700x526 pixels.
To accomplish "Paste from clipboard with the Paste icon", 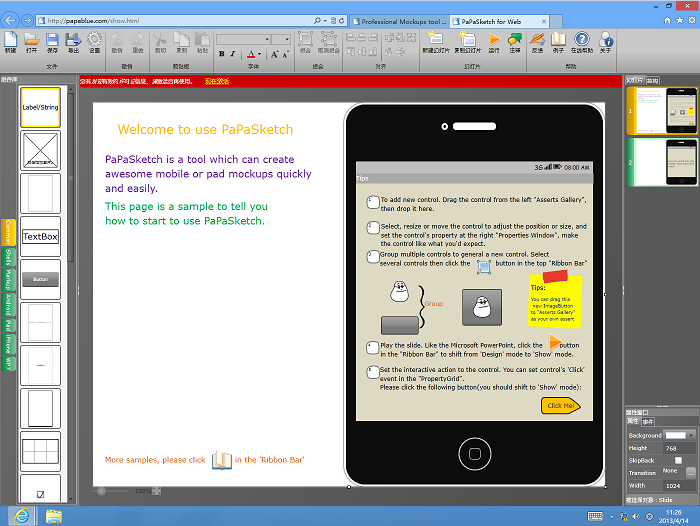I will pyautogui.click(x=202, y=42).
